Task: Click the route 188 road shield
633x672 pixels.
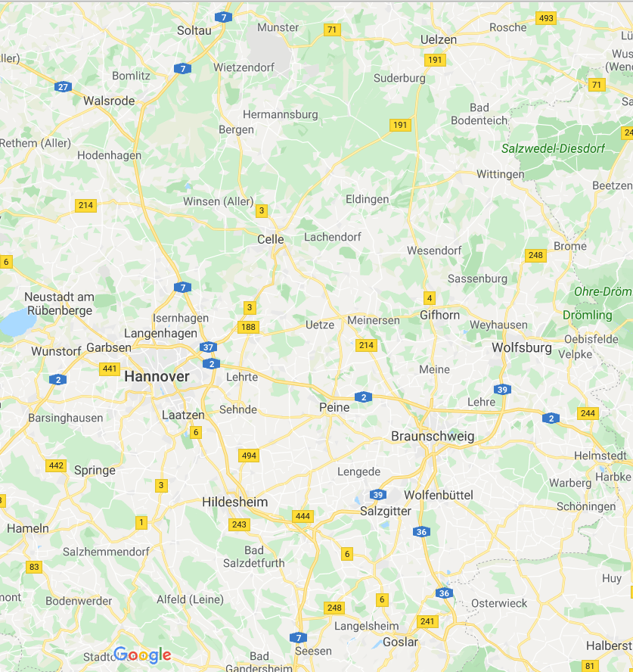Action: tap(248, 327)
